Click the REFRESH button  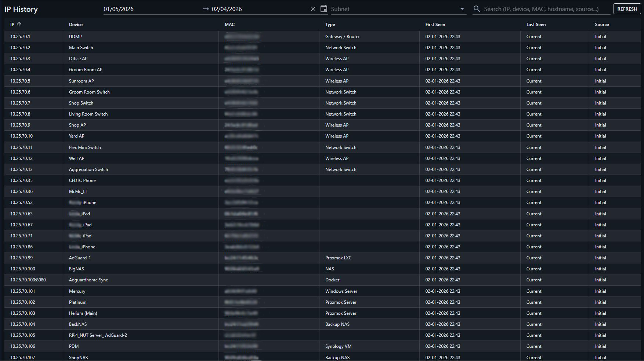(627, 9)
